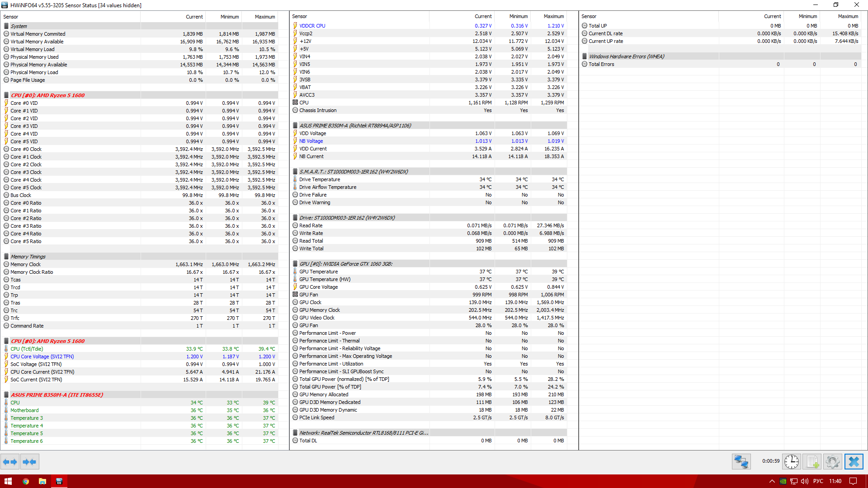Expand hidden system tray icons chevron

[x=772, y=481]
